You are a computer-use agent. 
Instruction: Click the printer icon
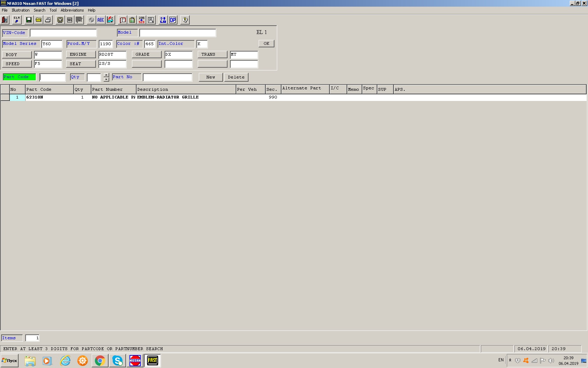[48, 20]
